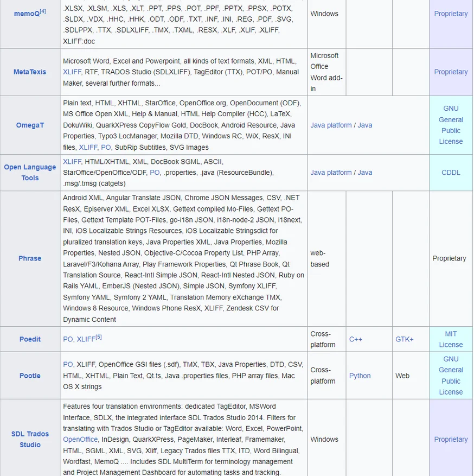Viewport: 474px width, 476px height.
Task: Open Java platform link in OmegaT row
Action: (331, 125)
